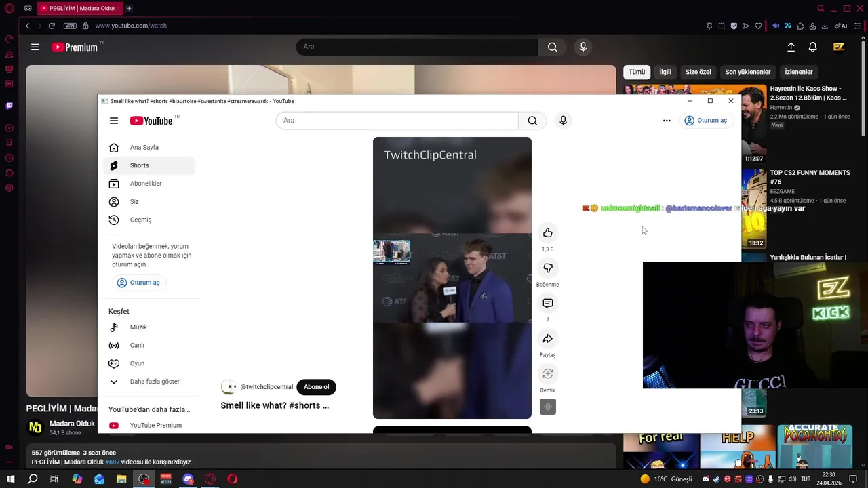Open Hayrettin ile Kaos Show video
Screen dimensions: 868x488
tap(810, 93)
